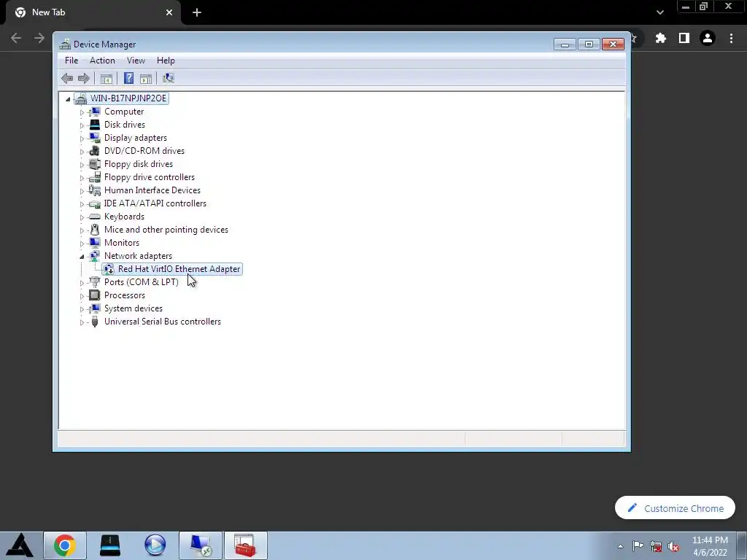Select Mice and other pointing devices label

click(x=166, y=230)
